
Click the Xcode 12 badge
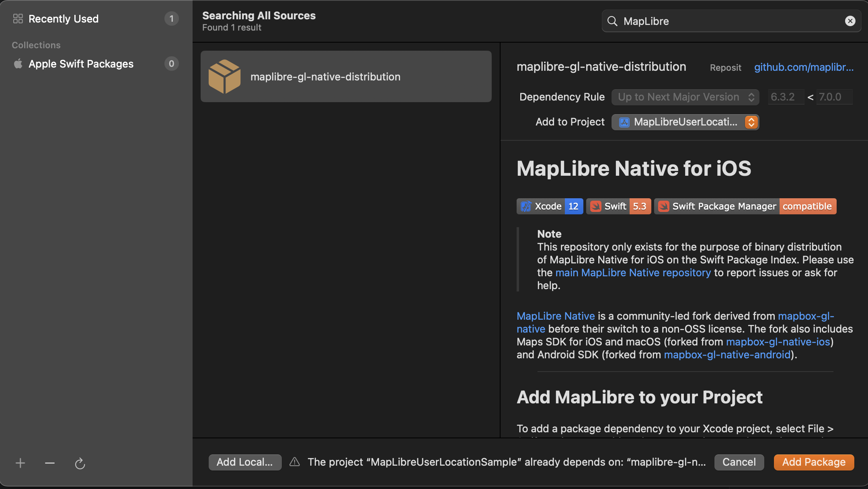coord(549,206)
